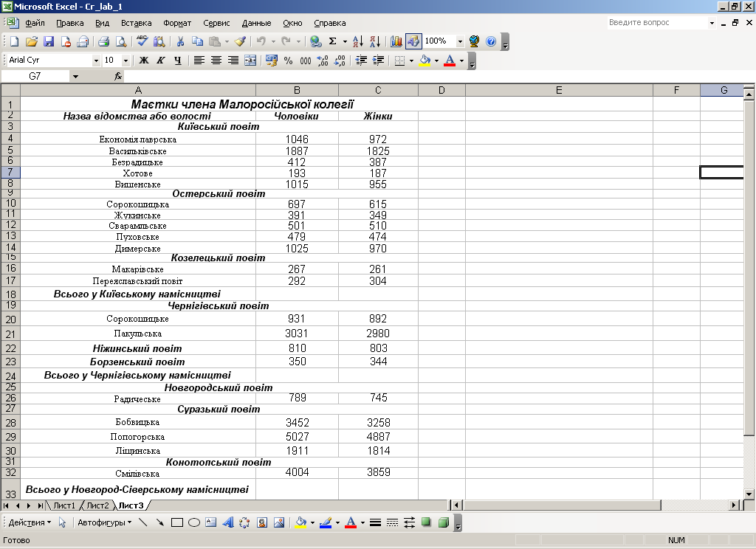This screenshot has height=549, width=756.
Task: Expand the AutoSum functions dropdown arrow
Action: 345,41
